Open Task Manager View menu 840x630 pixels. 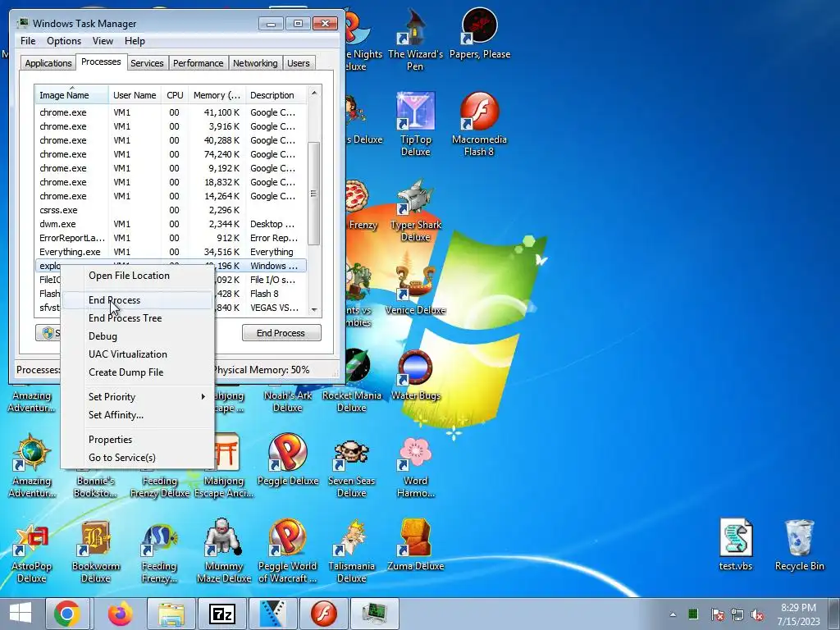pyautogui.click(x=103, y=41)
